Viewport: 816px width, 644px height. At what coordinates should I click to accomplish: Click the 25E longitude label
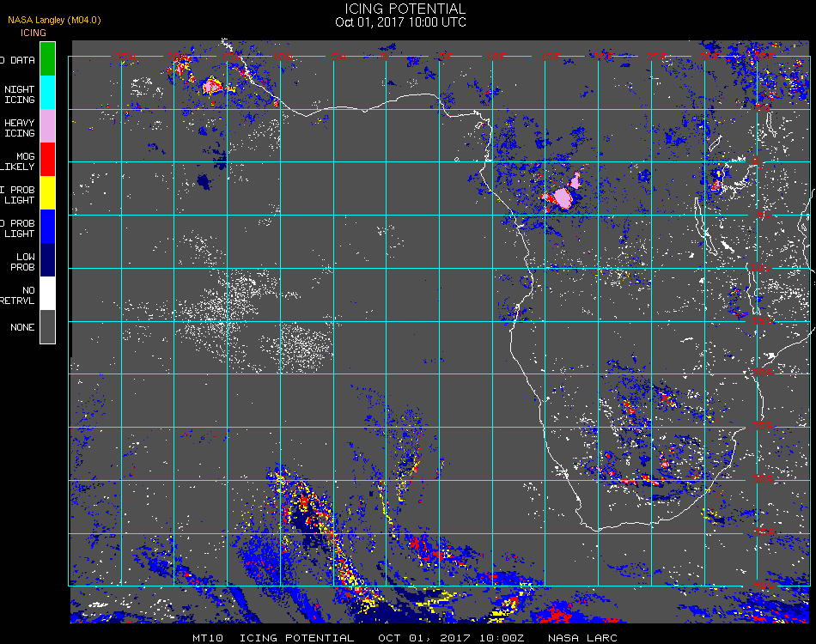pyautogui.click(x=656, y=57)
